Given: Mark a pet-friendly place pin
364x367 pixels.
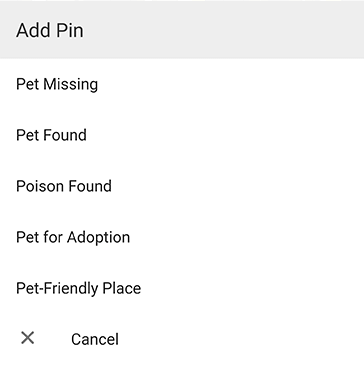Looking at the screenshot, I should point(182,288).
